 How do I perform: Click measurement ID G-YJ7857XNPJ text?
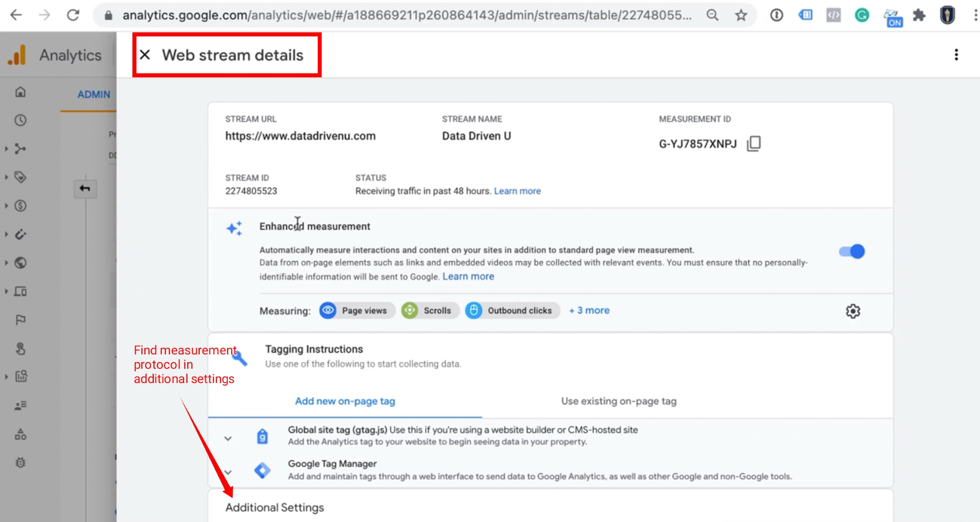point(698,144)
